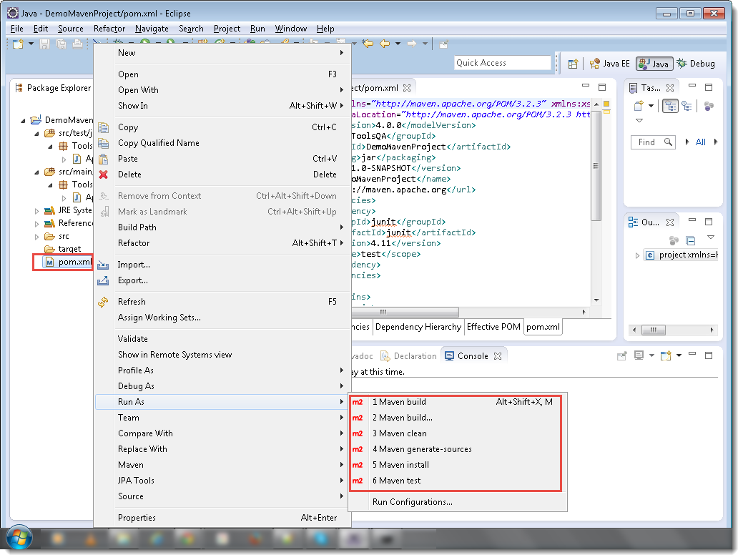The height and width of the screenshot is (560, 743).
Task: Click the Print toolbar icon
Action: tap(77, 44)
